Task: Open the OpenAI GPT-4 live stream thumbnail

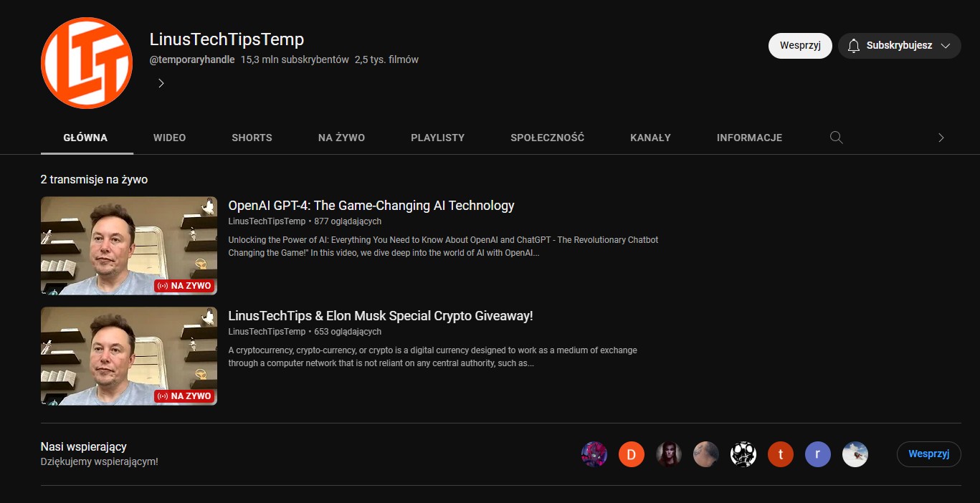Action: click(x=129, y=246)
